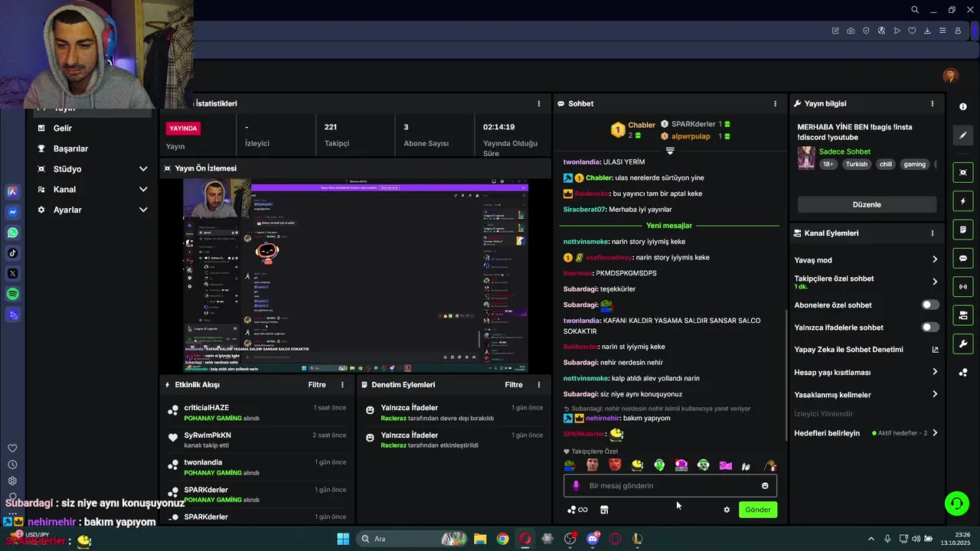
Task: Click the points infinity icon below message box
Action: (577, 510)
